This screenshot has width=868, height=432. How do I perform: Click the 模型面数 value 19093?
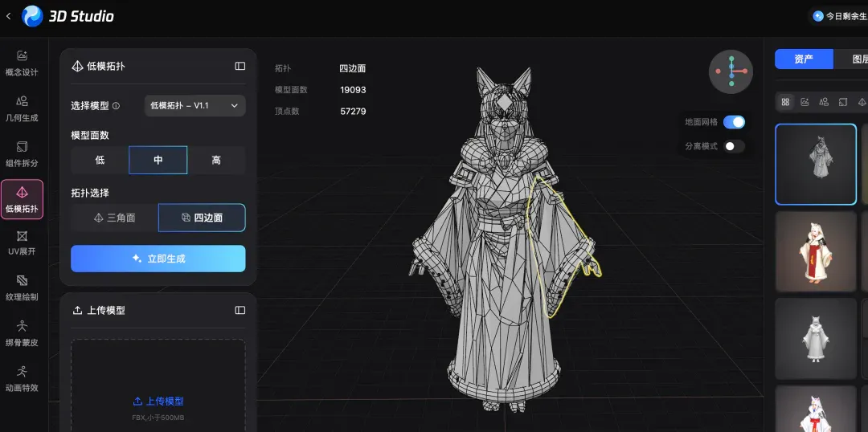pyautogui.click(x=353, y=90)
